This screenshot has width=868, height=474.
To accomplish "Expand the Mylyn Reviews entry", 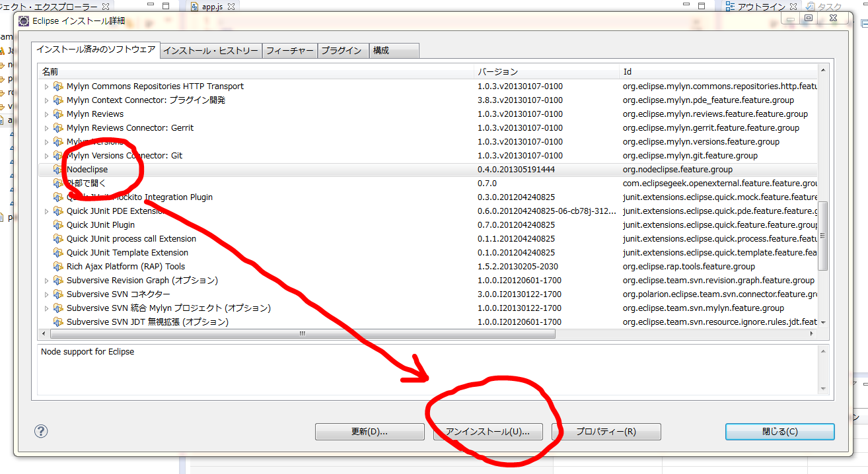I will point(46,114).
